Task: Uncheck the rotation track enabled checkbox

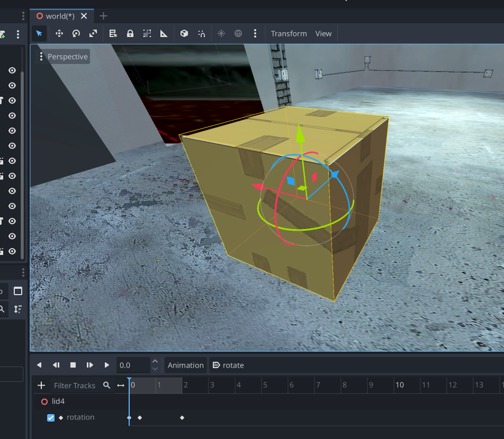Action: click(51, 417)
